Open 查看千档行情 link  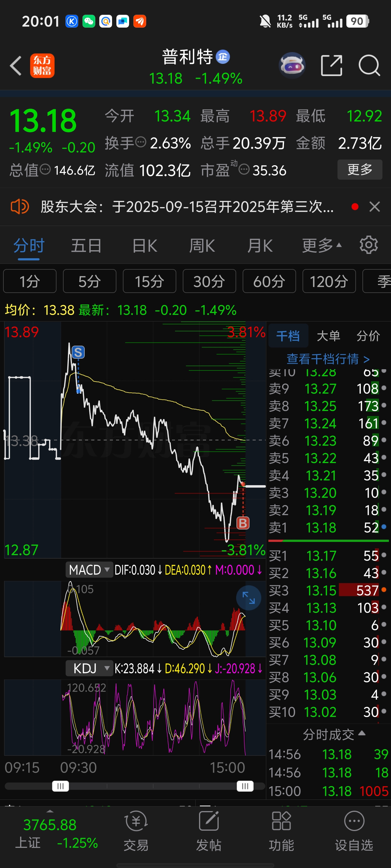pos(328,359)
